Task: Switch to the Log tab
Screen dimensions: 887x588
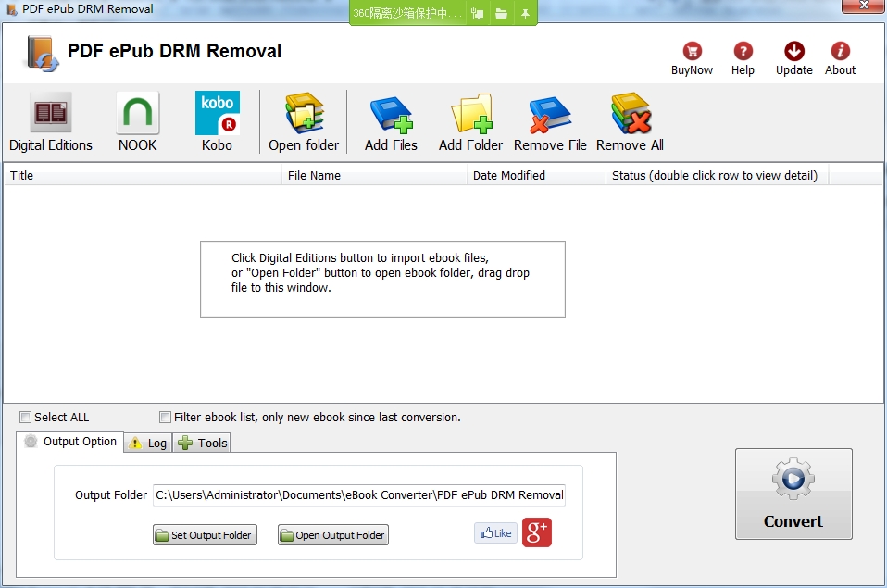Action: point(148,444)
